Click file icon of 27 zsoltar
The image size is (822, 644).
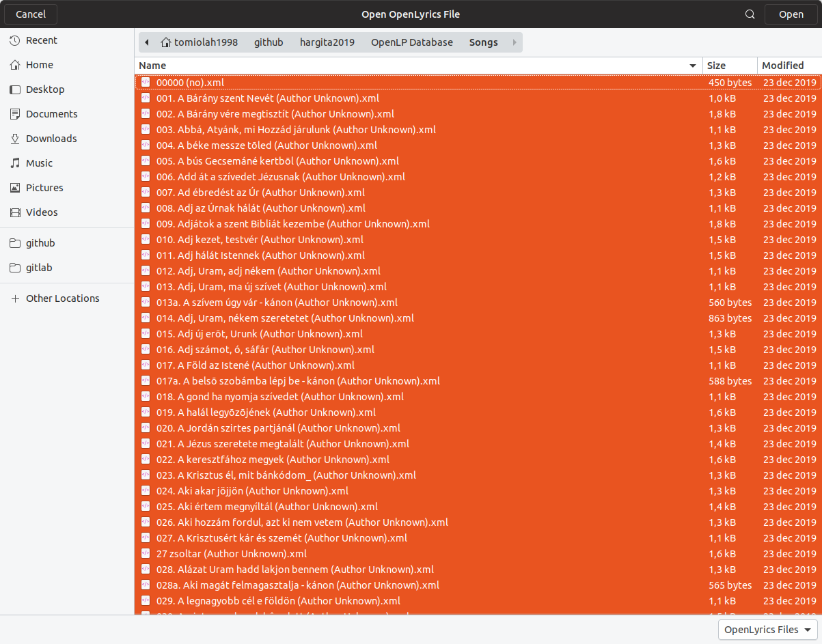[146, 553]
